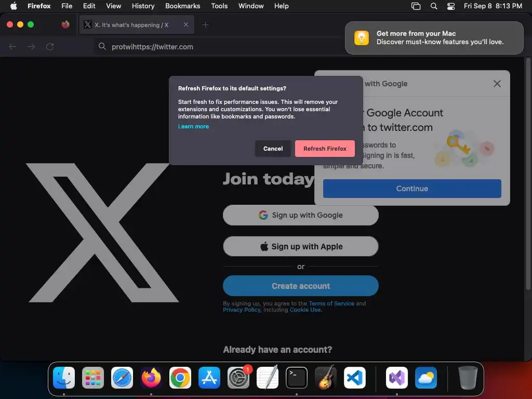Open Launchpad from the dock

click(93, 378)
